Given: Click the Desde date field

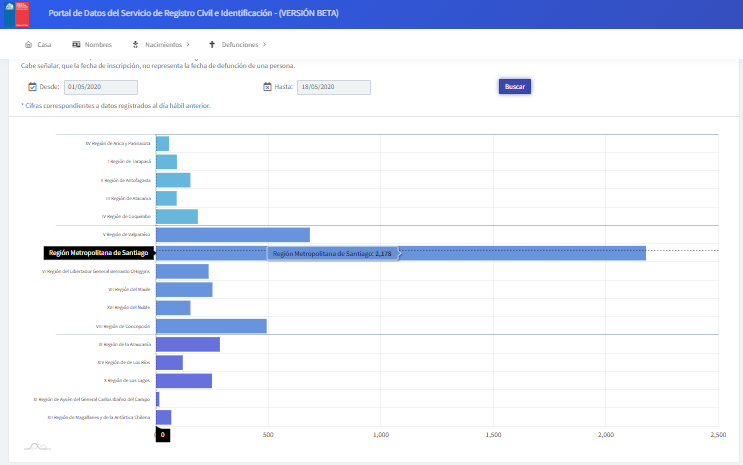Looking at the screenshot, I should click(x=100, y=87).
